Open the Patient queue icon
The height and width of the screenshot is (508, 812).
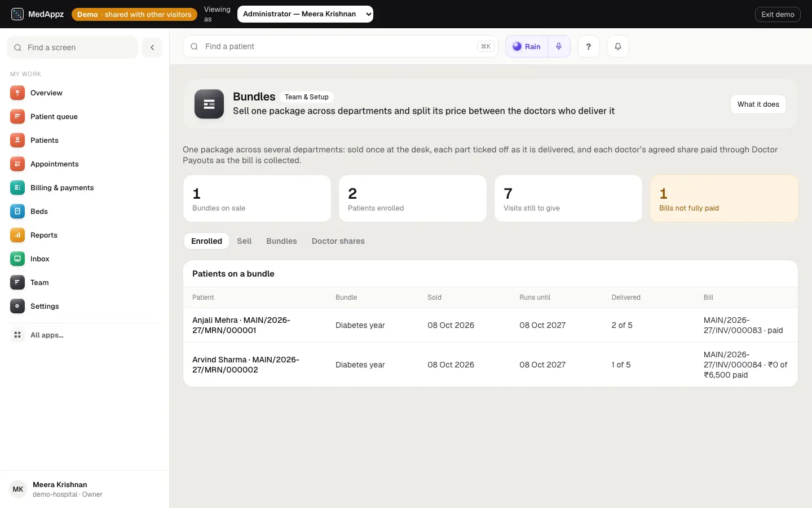point(17,116)
